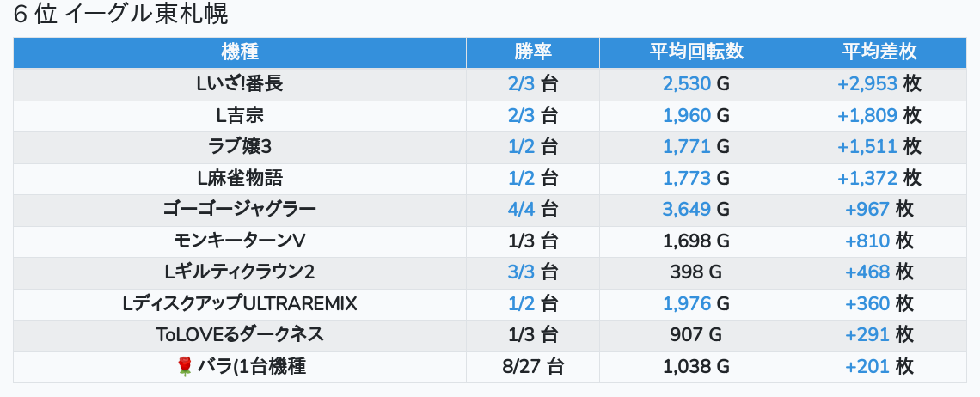
Task: Click the L吉宗 row name
Action: click(240, 116)
